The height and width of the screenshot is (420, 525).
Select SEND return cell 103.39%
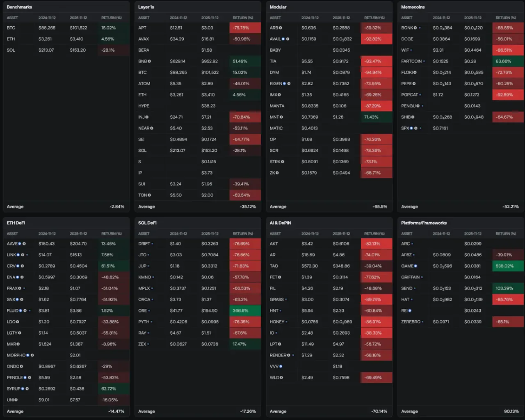508,288
